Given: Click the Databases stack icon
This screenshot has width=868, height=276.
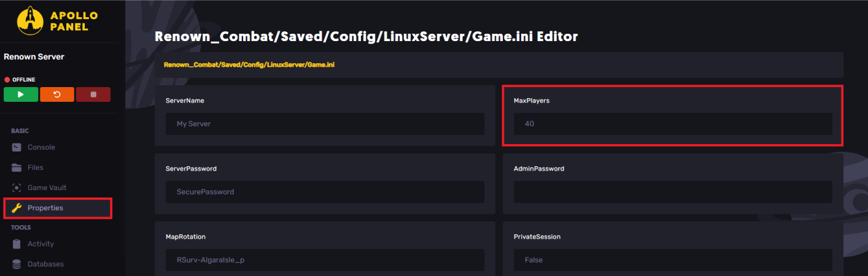Looking at the screenshot, I should pos(17,264).
